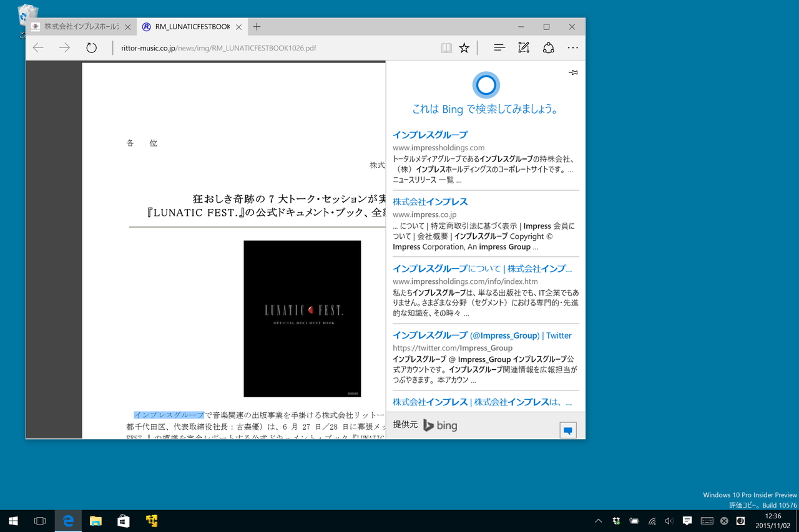The width and height of the screenshot is (799, 532).
Task: Unpin the Cortana results pane
Action: pos(572,72)
